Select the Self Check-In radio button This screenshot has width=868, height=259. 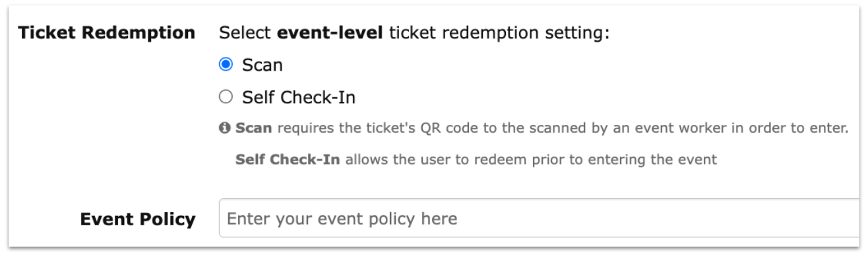226,98
